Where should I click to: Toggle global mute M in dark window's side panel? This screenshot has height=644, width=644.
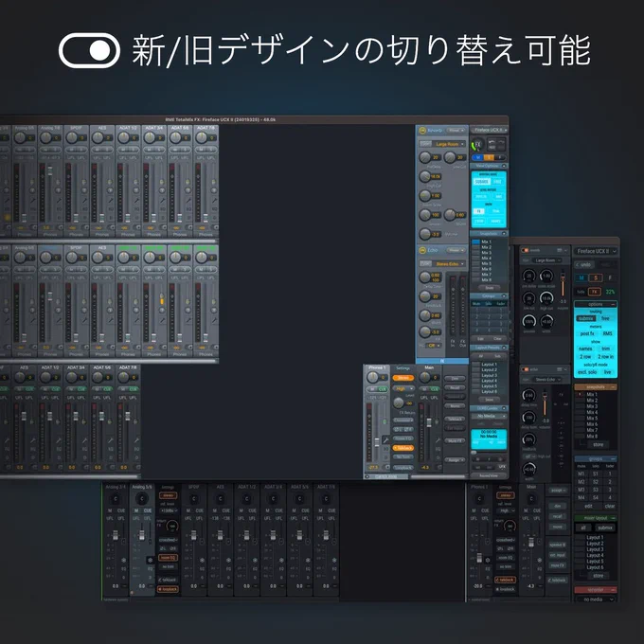tap(581, 278)
